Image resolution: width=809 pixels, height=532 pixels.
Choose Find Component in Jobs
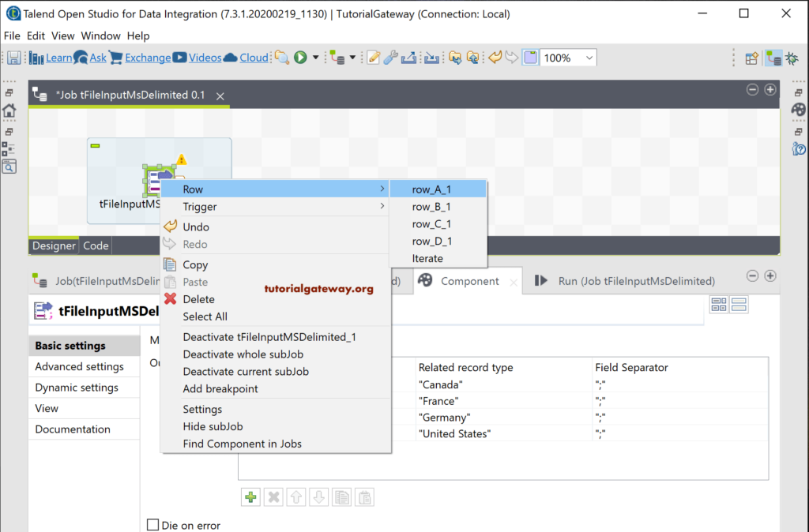[x=276, y=444]
